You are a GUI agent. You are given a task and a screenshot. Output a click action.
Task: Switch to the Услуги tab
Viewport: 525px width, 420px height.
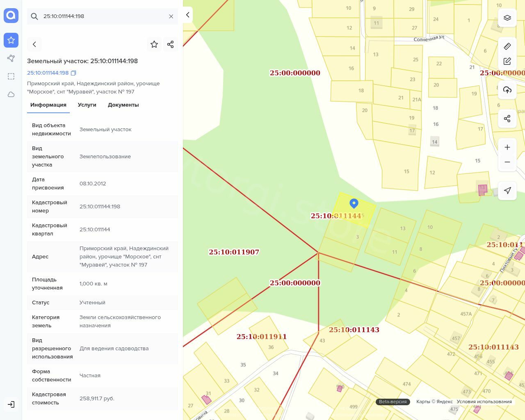(87, 105)
